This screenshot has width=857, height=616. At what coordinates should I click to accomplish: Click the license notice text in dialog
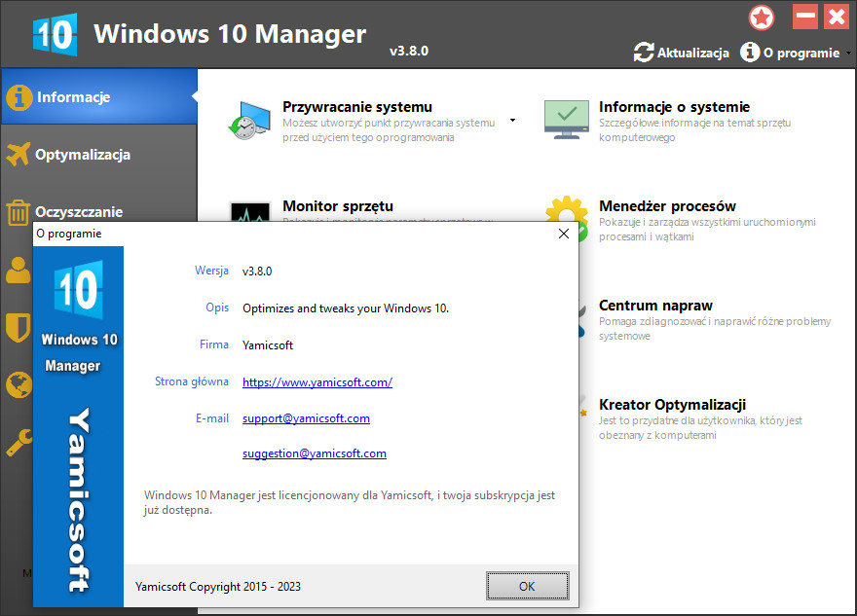point(350,502)
